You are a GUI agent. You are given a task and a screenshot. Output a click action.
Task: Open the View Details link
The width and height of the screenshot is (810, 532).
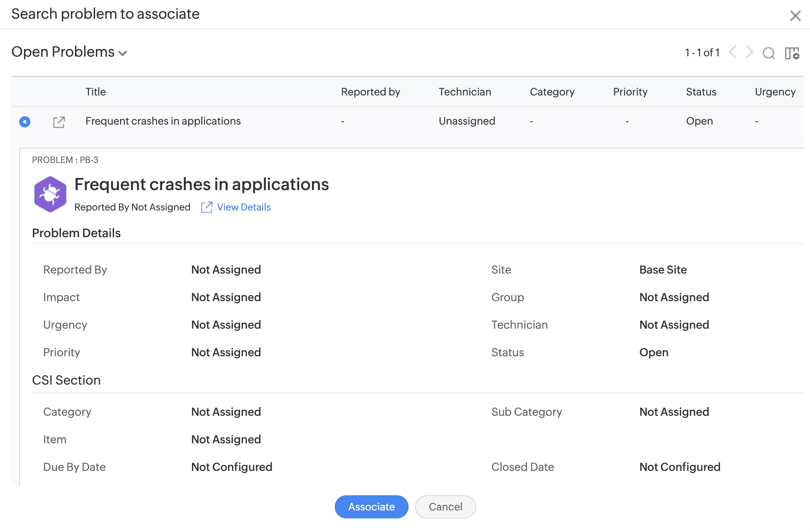(244, 207)
